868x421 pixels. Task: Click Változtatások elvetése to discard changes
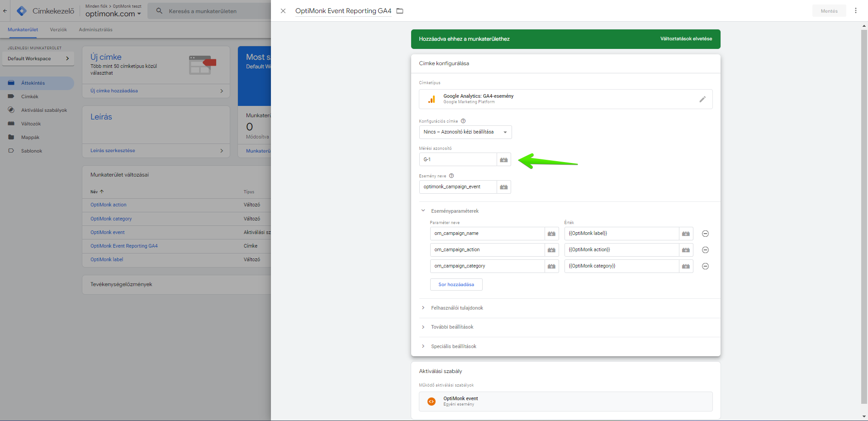pyautogui.click(x=686, y=39)
